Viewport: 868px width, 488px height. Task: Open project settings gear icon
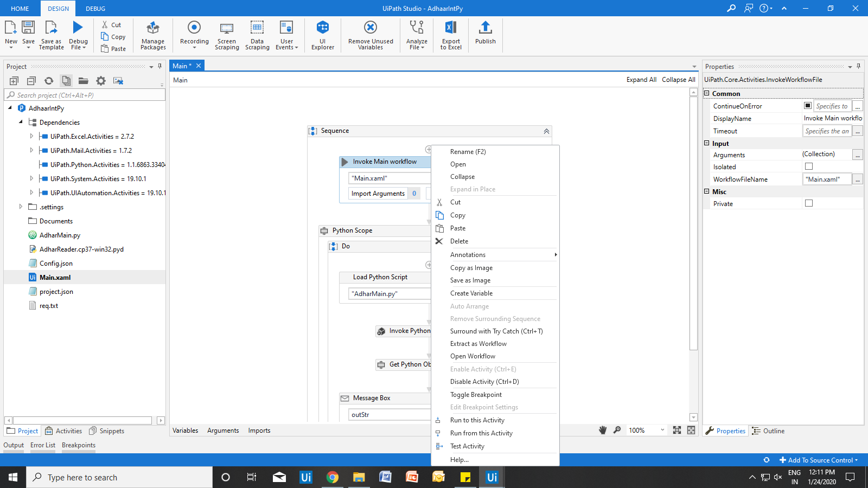click(x=101, y=81)
